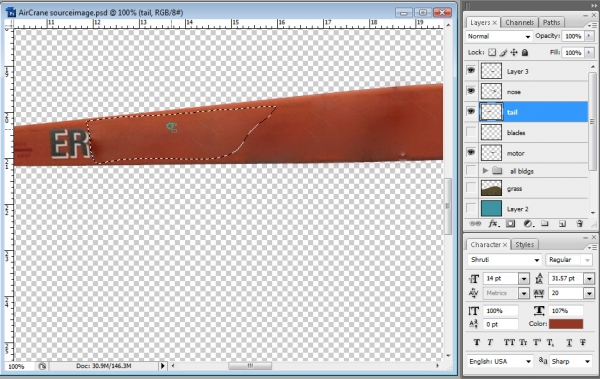Open the 31.57 pt leading dropdown
The image size is (600, 379).
[589, 279]
